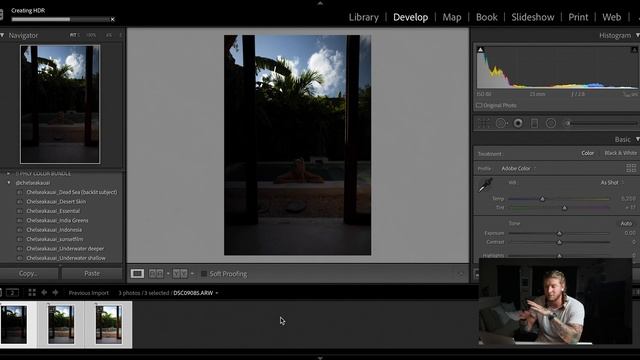
Task: Toggle highlight clipping indicator in histogram
Action: coord(634,50)
